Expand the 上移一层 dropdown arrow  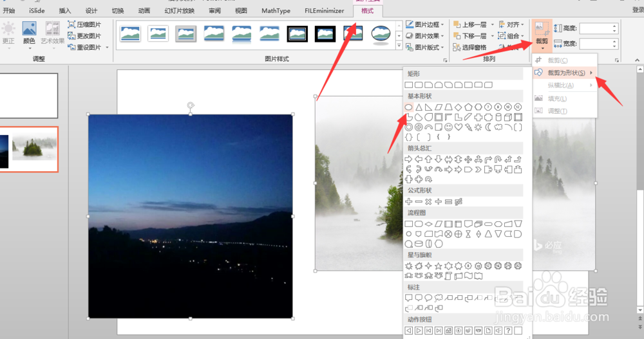tap(492, 24)
